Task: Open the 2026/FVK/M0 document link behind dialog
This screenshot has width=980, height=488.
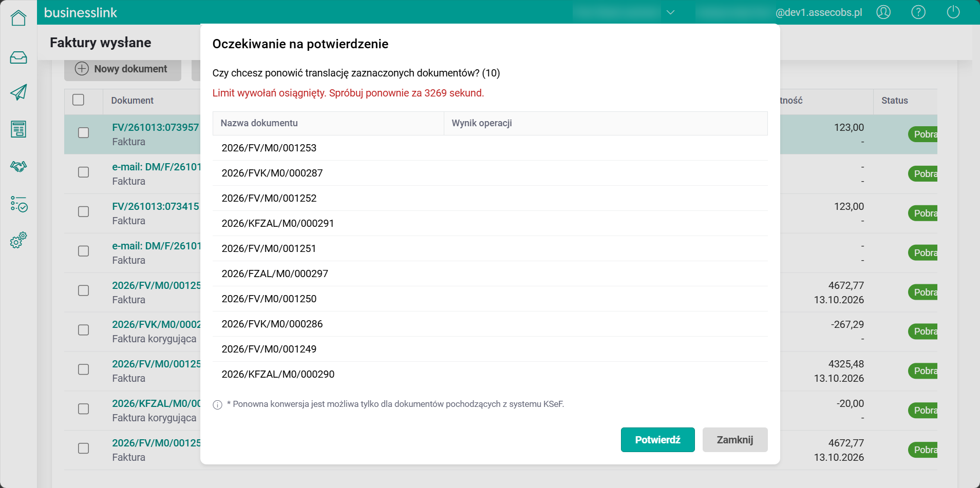Action: click(x=156, y=324)
